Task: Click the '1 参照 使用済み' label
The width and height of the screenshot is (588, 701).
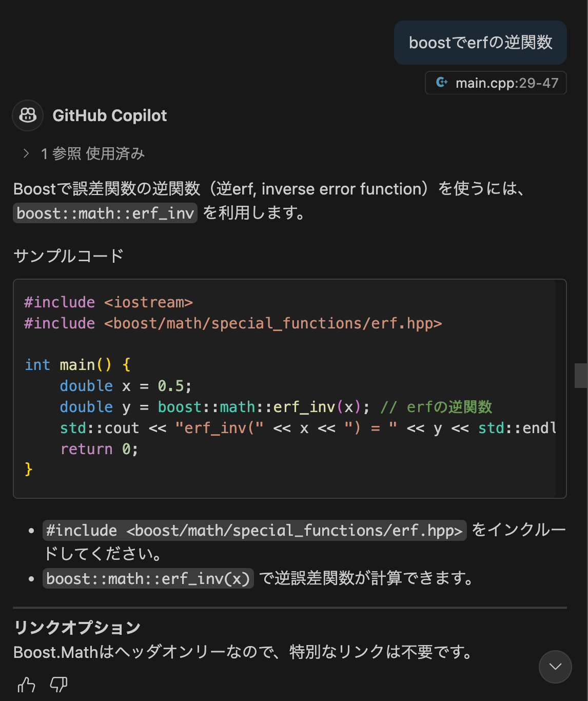Action: [x=93, y=153]
